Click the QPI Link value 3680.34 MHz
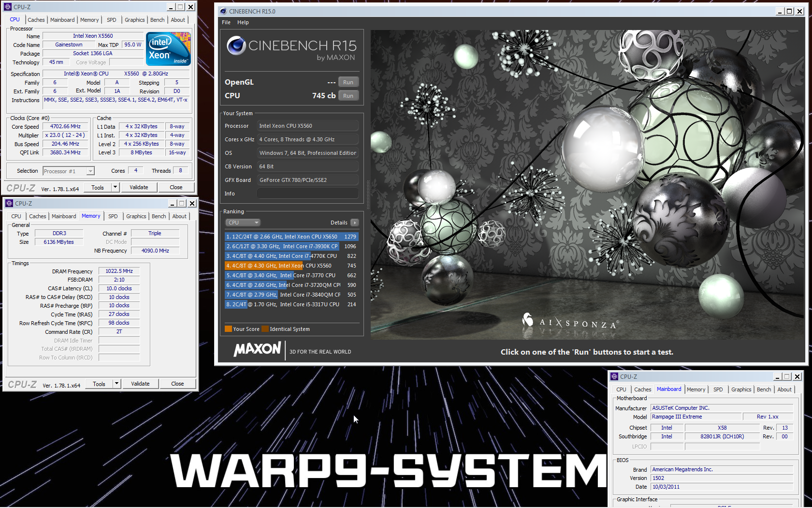Viewport: 812px width, 508px height. point(65,153)
